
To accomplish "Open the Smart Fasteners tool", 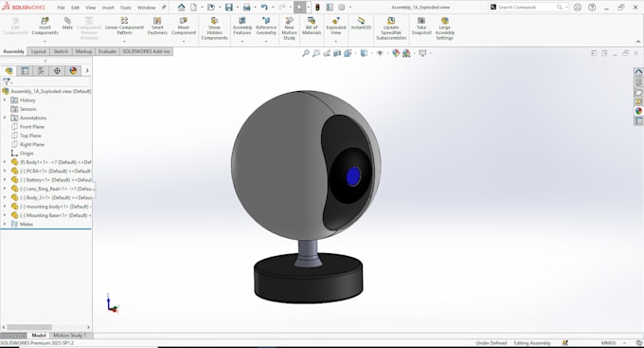I will click(x=157, y=27).
